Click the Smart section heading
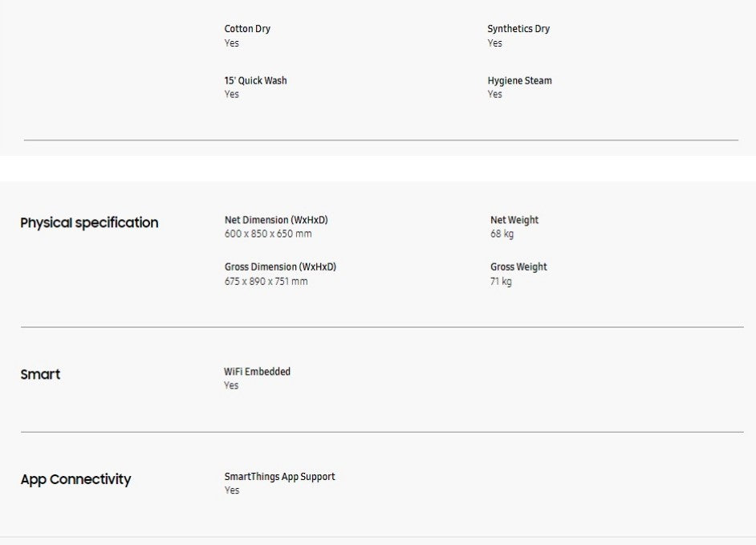 coord(40,374)
